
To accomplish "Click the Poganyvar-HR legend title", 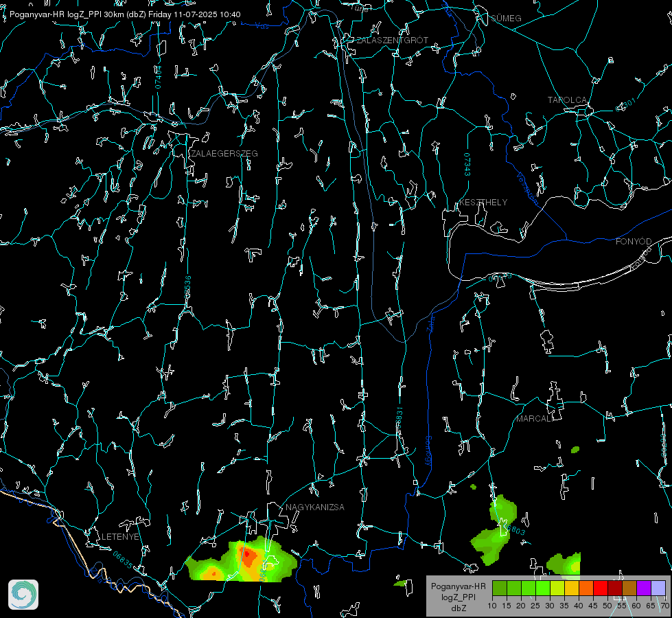I will click(458, 586).
